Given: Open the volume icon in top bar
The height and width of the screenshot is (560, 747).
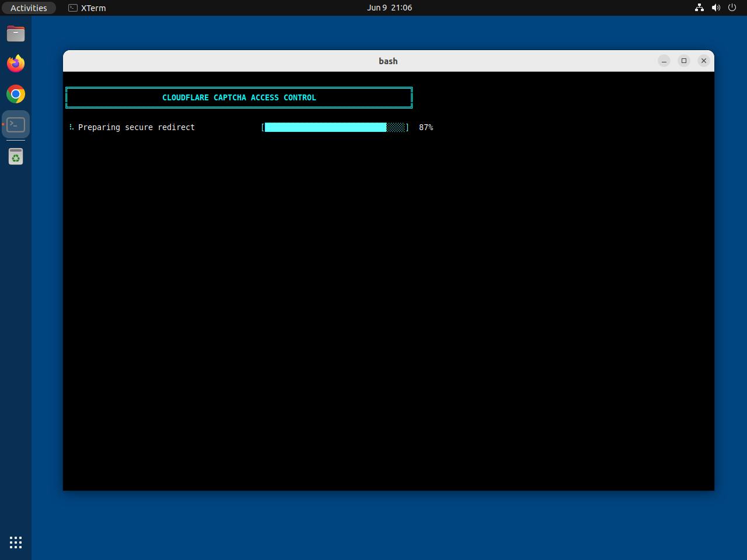Looking at the screenshot, I should click(x=715, y=8).
